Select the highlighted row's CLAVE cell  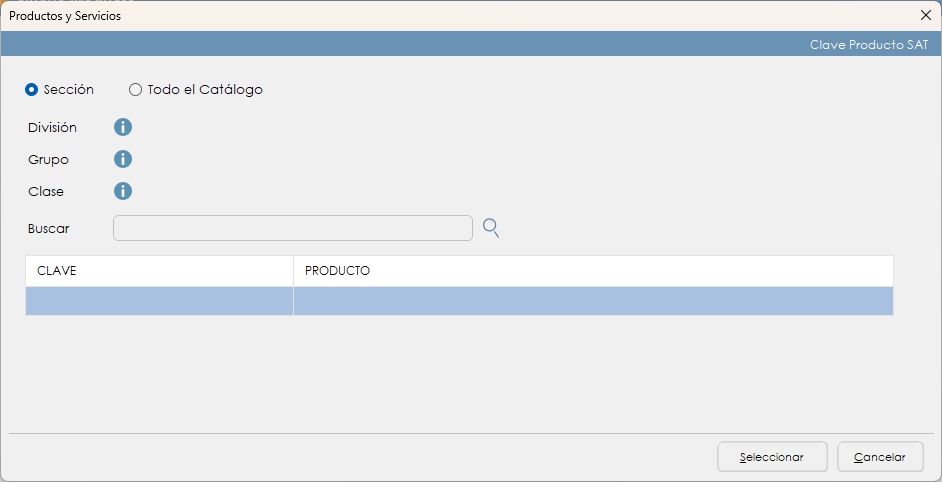pyautogui.click(x=159, y=301)
